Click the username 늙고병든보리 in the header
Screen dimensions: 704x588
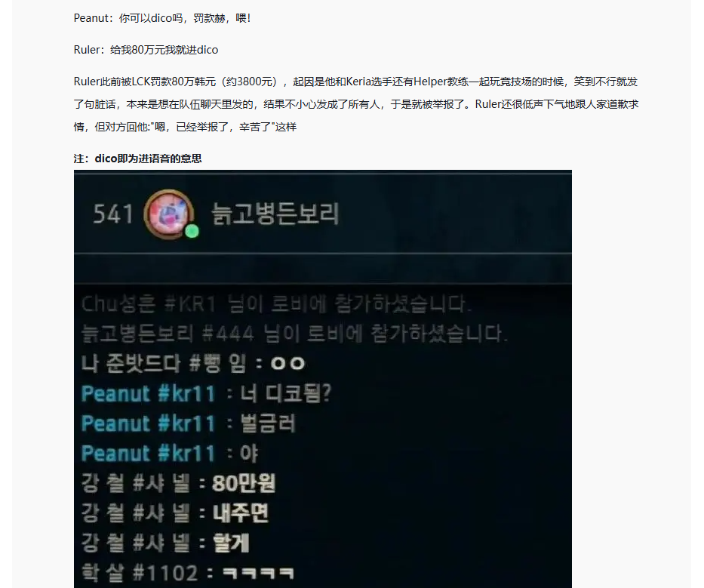[x=275, y=214]
